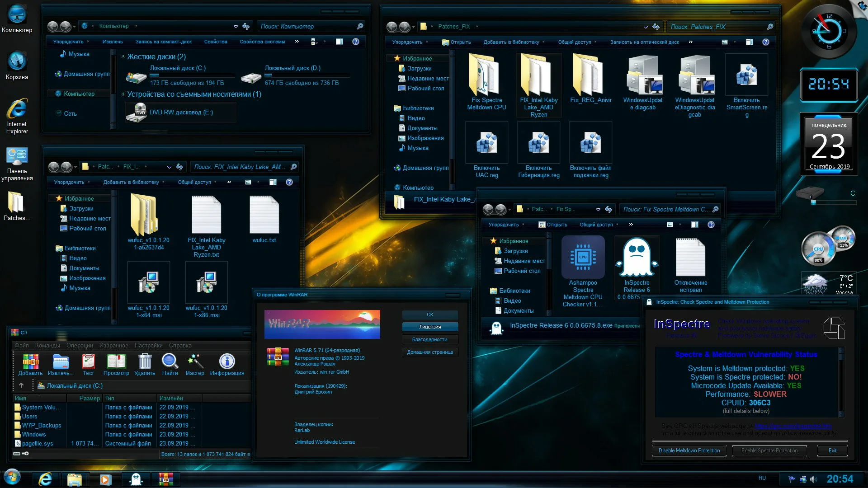Image resolution: width=868 pixels, height=488 pixels.
Task: Open the Настройки menu in WinRAR
Action: 148,345
